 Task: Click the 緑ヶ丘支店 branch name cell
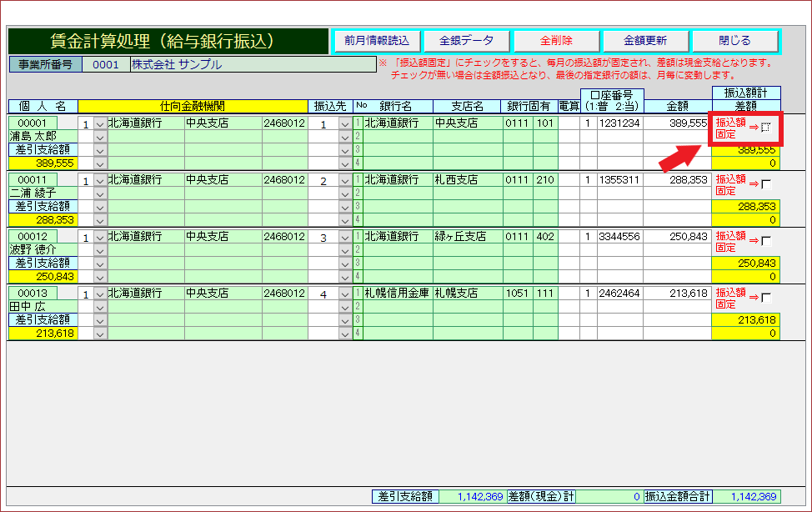(467, 237)
